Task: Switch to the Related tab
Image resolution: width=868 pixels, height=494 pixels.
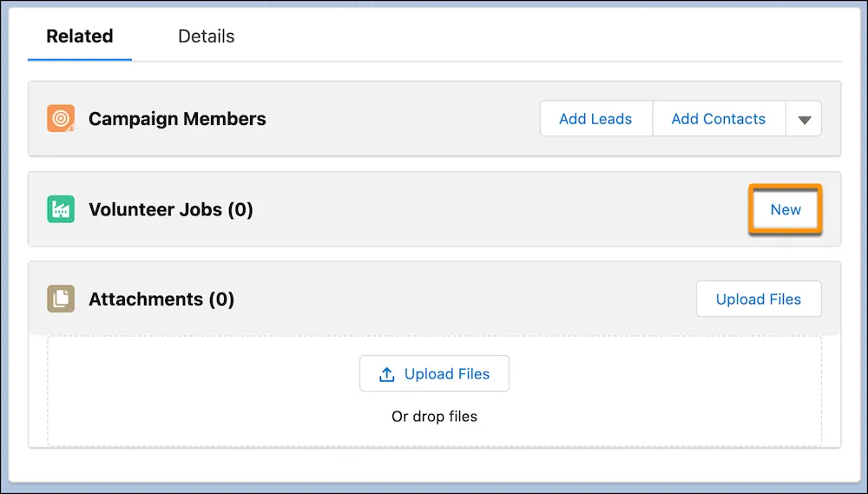Action: click(79, 36)
